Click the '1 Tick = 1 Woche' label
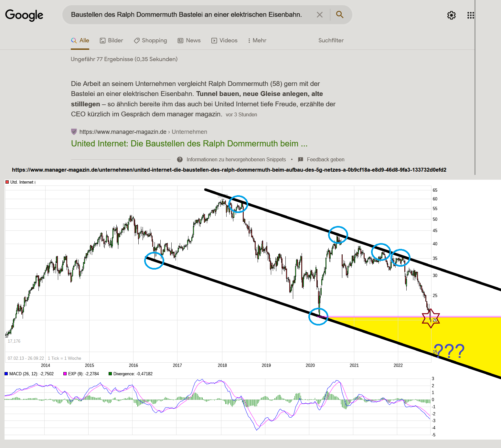 [64, 358]
